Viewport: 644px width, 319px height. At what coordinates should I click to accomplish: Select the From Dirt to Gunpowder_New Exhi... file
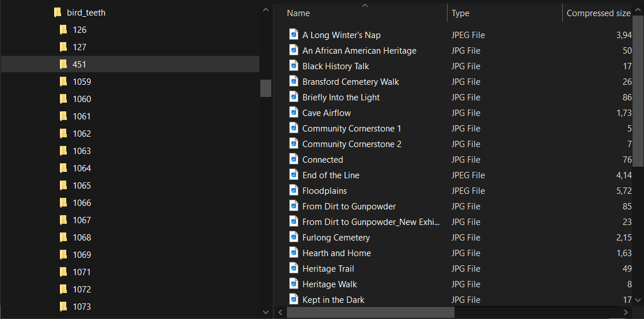[x=371, y=222]
